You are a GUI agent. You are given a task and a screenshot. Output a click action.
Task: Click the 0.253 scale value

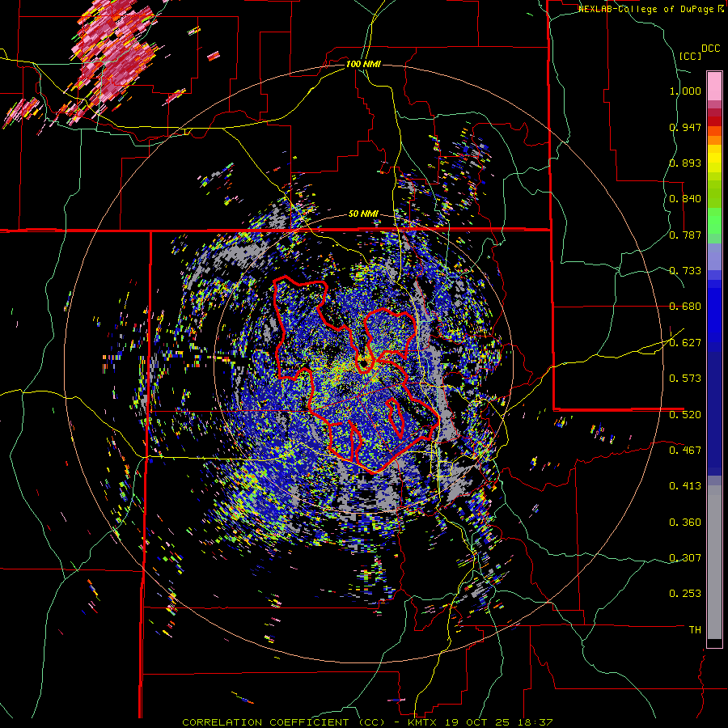(x=685, y=594)
